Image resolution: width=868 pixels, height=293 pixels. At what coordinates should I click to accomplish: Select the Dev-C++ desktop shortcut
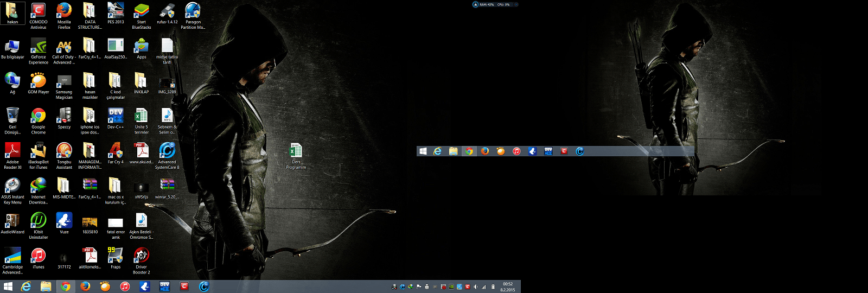click(x=116, y=118)
